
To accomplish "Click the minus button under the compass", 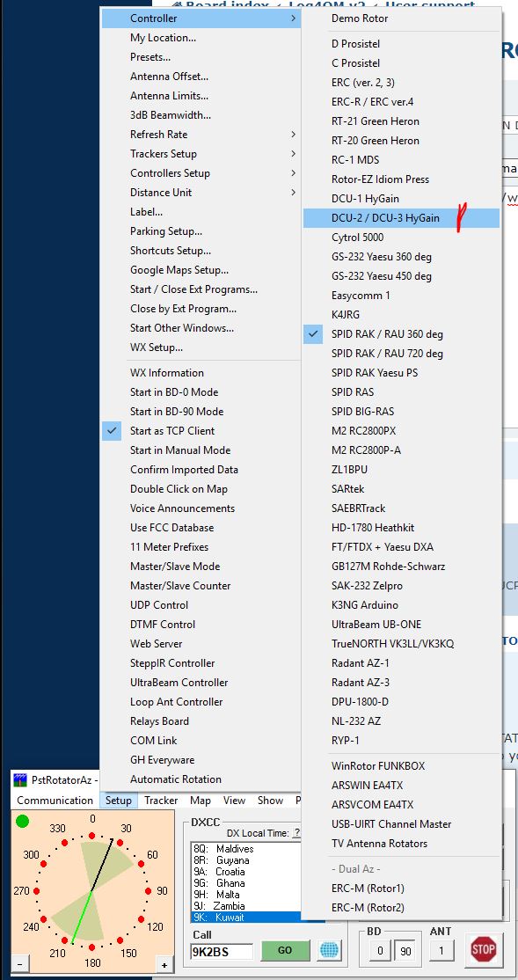I will pyautogui.click(x=20, y=965).
